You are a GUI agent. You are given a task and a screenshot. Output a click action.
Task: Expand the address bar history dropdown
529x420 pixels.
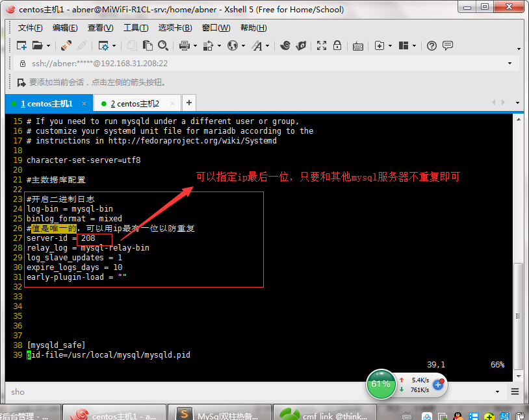(x=510, y=64)
